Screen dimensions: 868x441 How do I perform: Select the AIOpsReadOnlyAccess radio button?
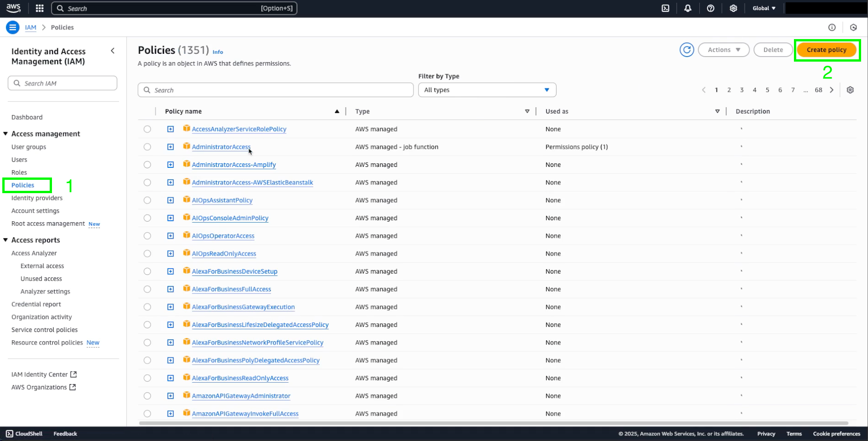pos(147,253)
